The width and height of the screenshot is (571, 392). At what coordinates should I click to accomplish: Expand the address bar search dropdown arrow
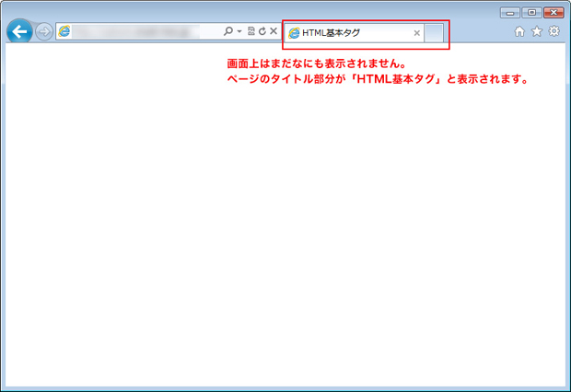[239, 32]
